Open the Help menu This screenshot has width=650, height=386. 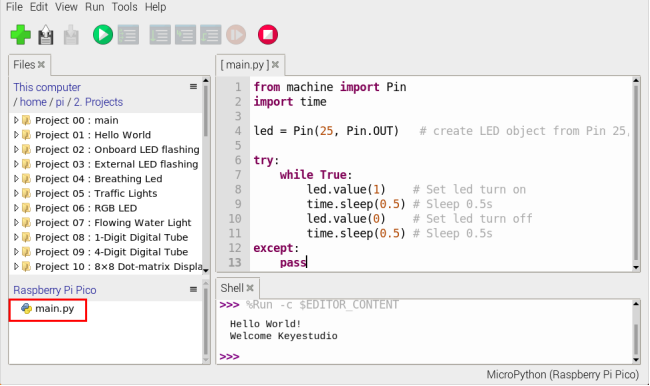coord(155,7)
